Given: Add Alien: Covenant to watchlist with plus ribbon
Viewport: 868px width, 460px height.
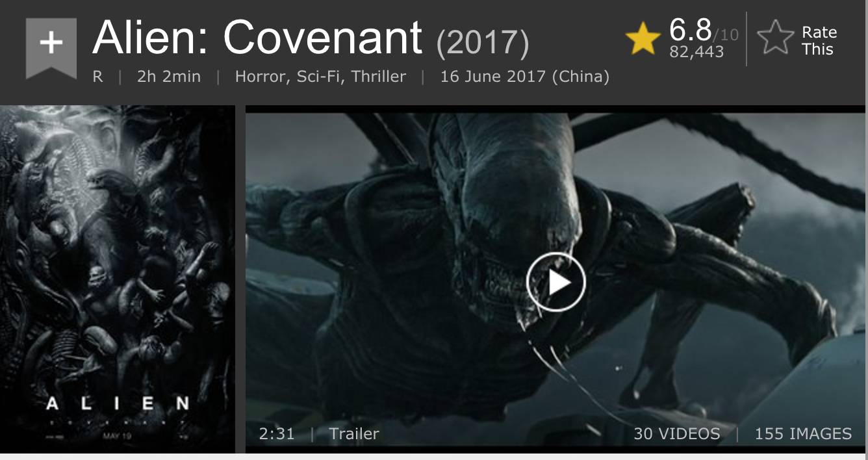Looking at the screenshot, I should tap(51, 47).
